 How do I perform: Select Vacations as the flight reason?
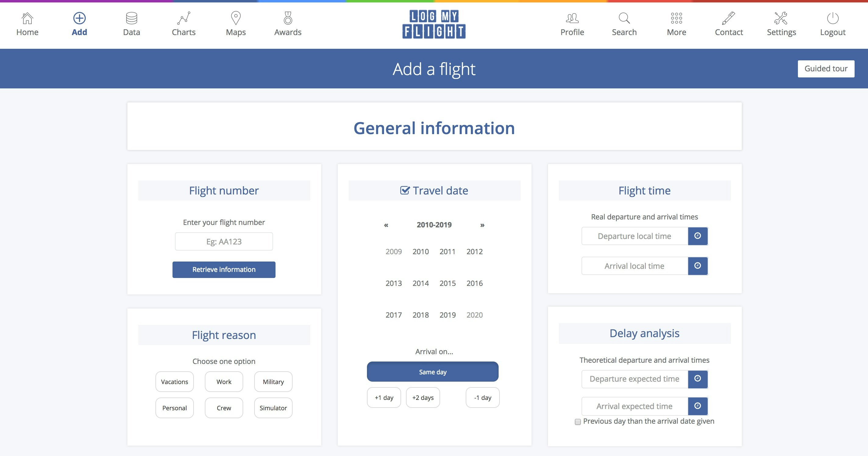174,382
